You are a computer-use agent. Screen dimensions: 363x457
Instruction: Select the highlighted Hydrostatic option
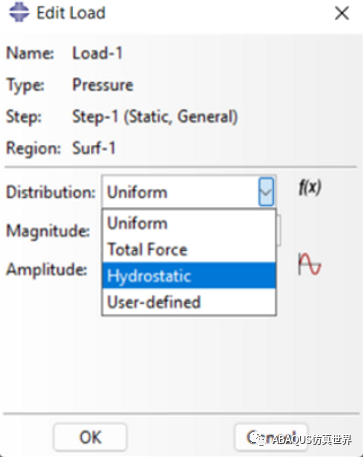pyautogui.click(x=189, y=276)
